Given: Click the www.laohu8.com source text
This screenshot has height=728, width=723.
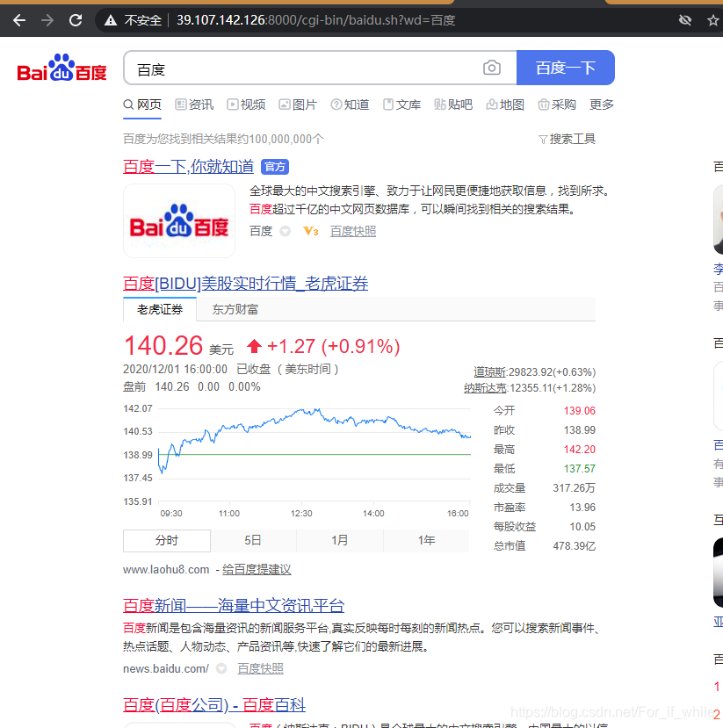Looking at the screenshot, I should 166,569.
